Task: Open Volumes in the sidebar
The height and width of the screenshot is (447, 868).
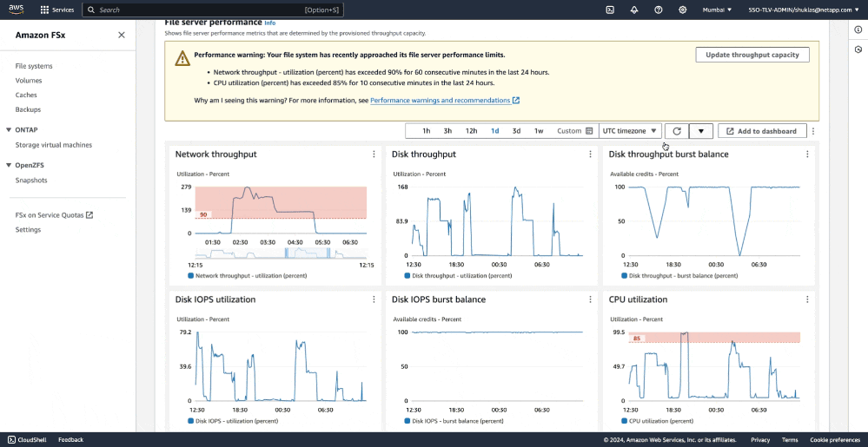Action: pyautogui.click(x=29, y=81)
